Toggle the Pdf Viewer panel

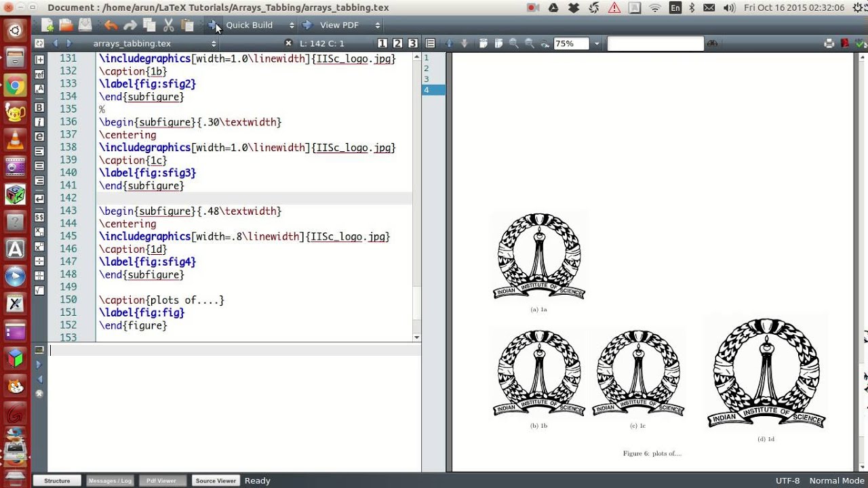161,481
